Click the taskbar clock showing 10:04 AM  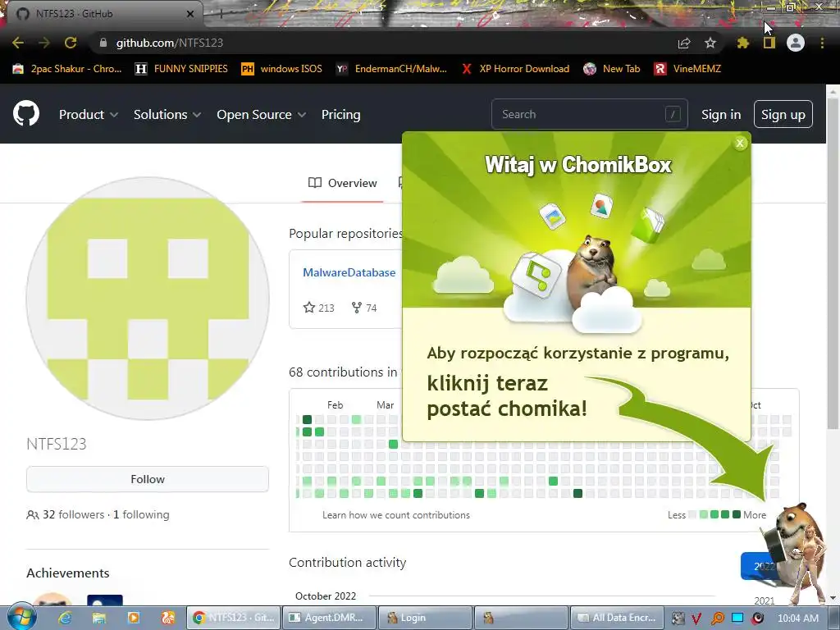(x=798, y=619)
